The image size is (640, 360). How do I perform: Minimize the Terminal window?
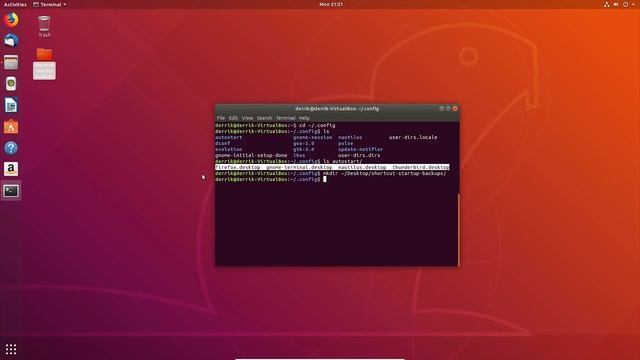tap(441, 109)
